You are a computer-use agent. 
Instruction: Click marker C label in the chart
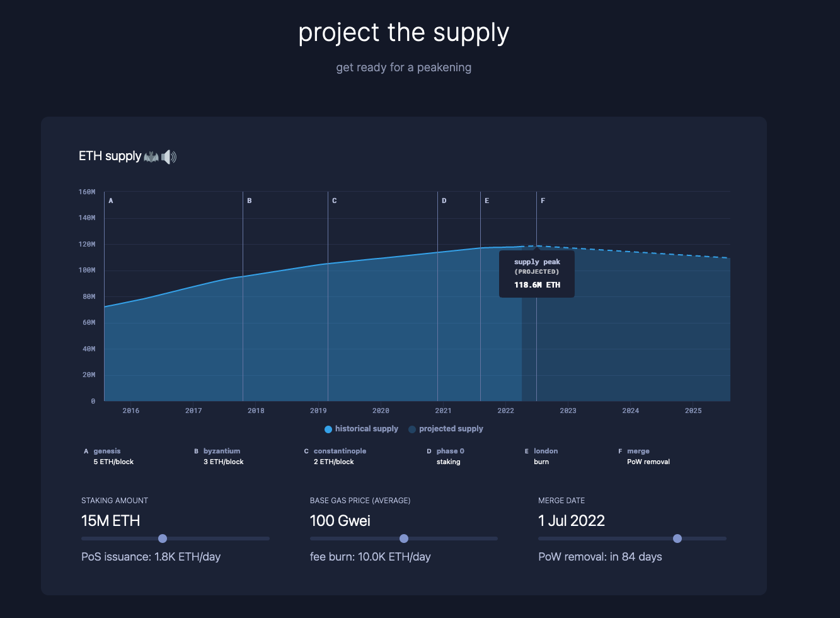click(x=335, y=201)
